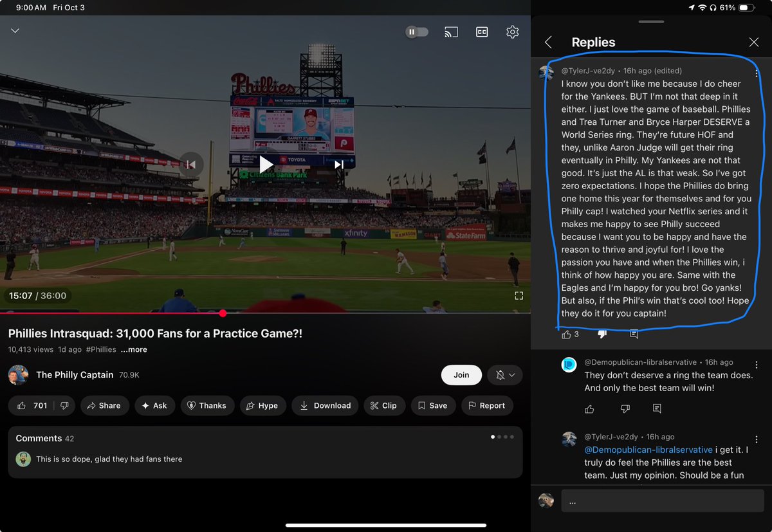Go back from the Replies panel

click(548, 42)
